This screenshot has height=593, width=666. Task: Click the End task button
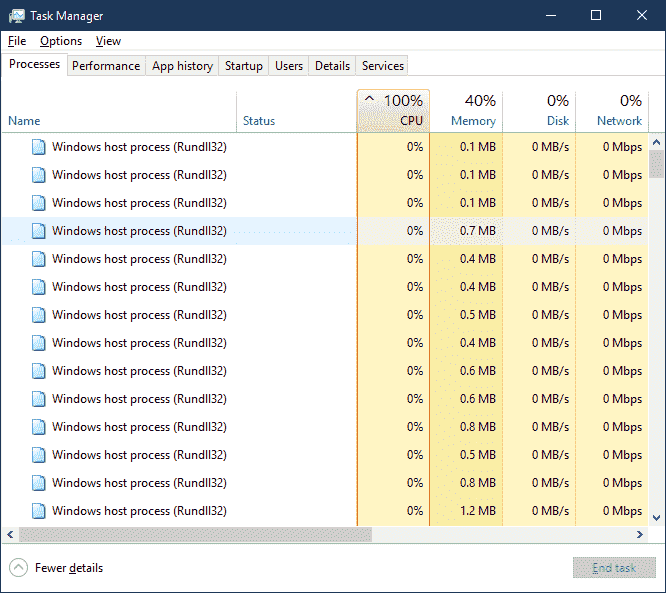pos(614,568)
